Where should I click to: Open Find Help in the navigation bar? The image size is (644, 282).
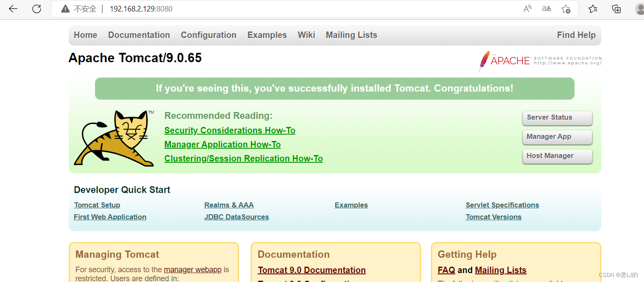[576, 35]
